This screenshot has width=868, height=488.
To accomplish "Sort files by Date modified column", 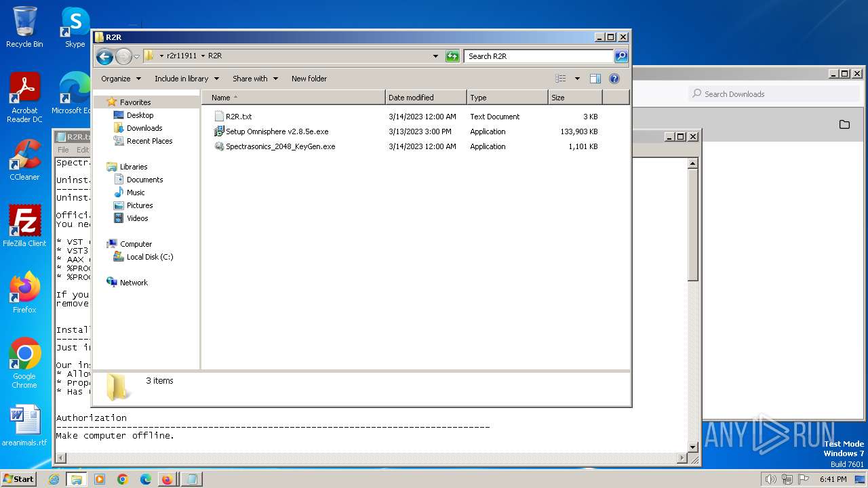I will click(426, 98).
